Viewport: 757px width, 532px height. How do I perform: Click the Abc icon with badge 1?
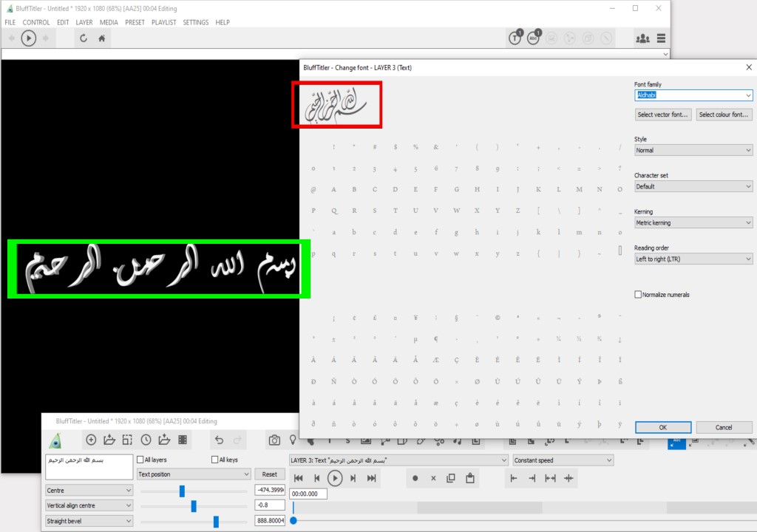534,38
